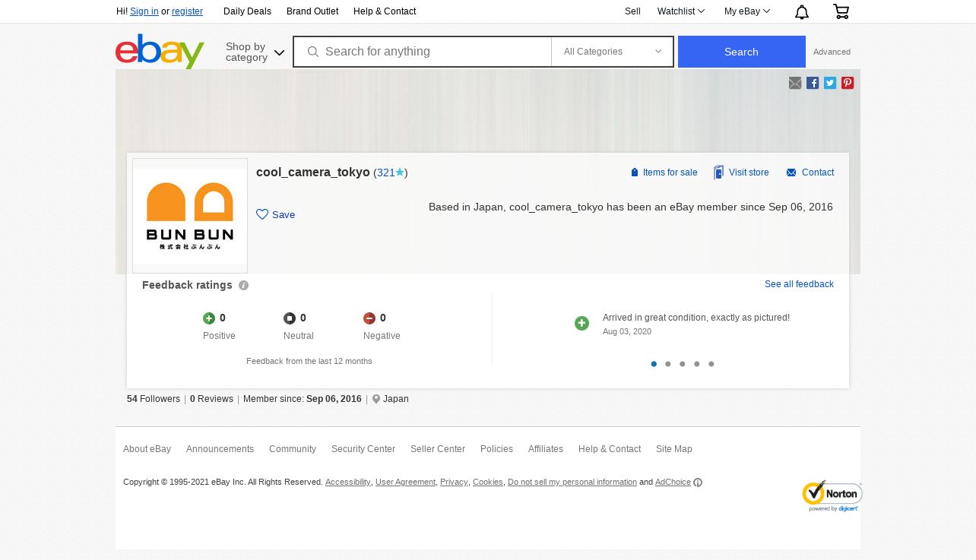Open Cookies link
976x560 pixels.
coord(488,482)
